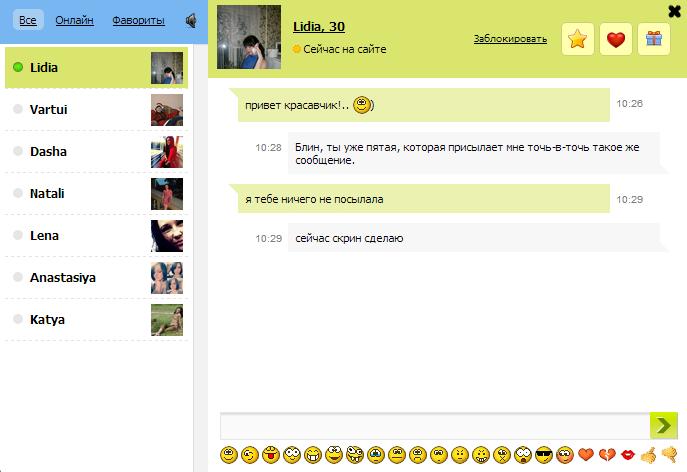The height and width of the screenshot is (472, 687).
Task: Click Lidia's large profile photo in header
Action: pyautogui.click(x=249, y=37)
